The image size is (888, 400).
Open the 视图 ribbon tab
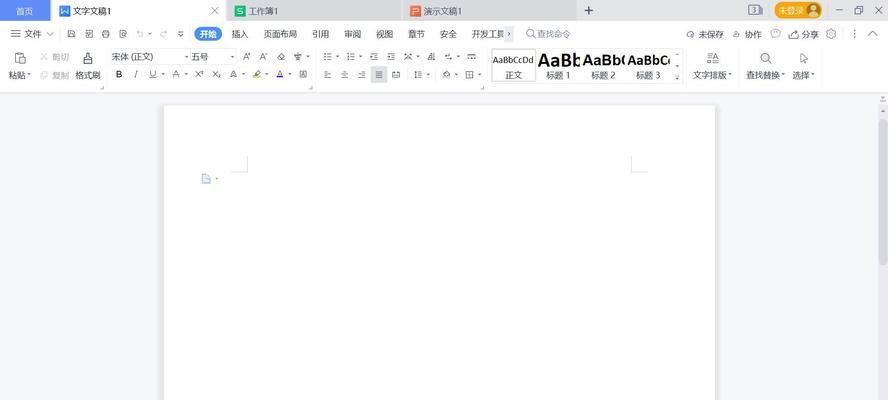tap(385, 34)
